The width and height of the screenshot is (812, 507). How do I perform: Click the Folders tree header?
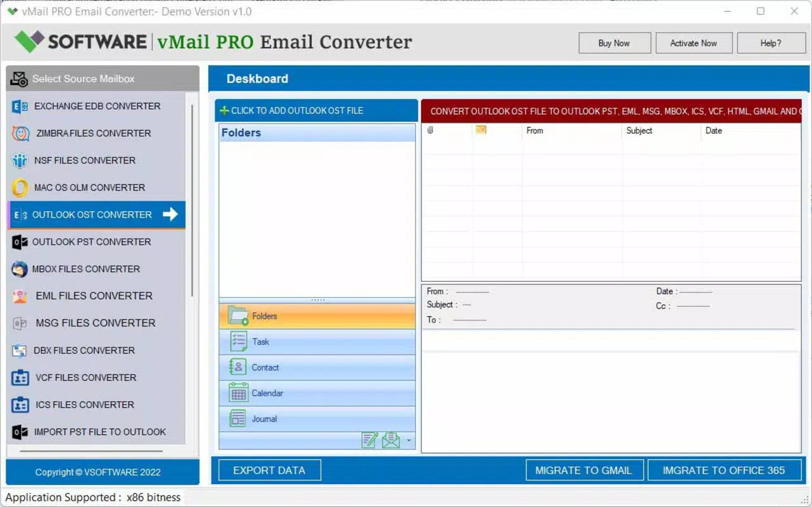317,132
